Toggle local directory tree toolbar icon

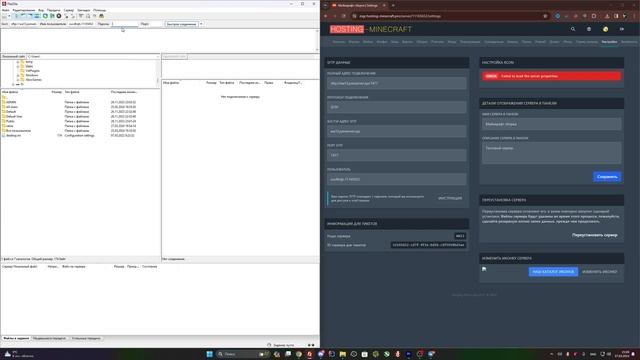pyautogui.click(x=23, y=16)
